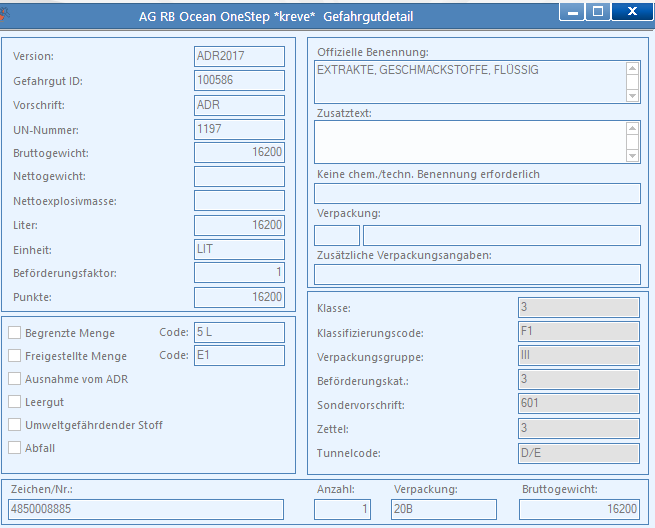Maximize the Gefahrgutdetail window

click(x=598, y=12)
